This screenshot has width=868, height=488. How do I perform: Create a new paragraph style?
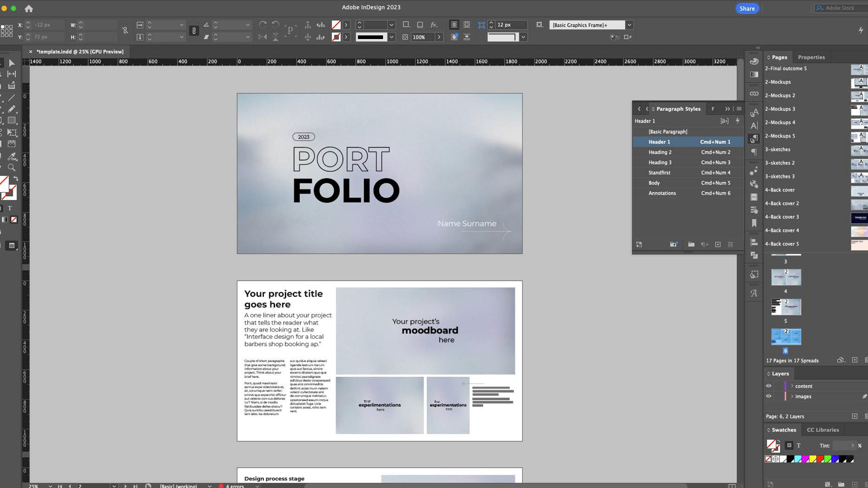point(718,245)
